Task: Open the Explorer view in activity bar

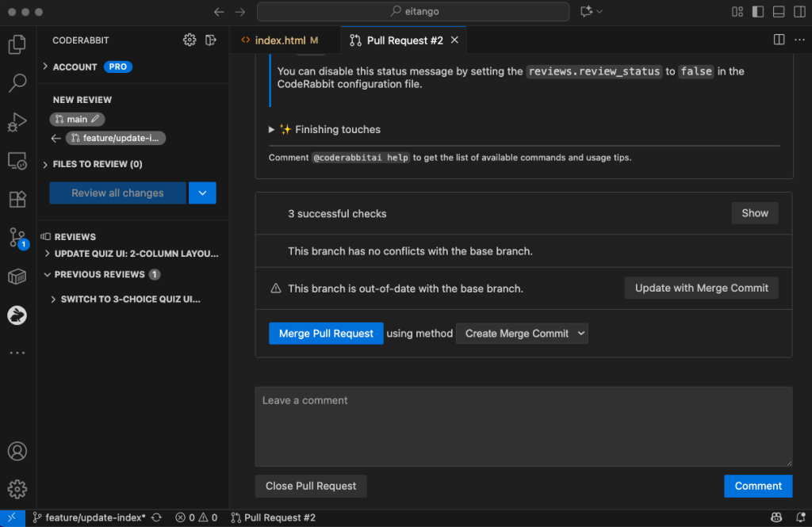Action: [x=17, y=44]
